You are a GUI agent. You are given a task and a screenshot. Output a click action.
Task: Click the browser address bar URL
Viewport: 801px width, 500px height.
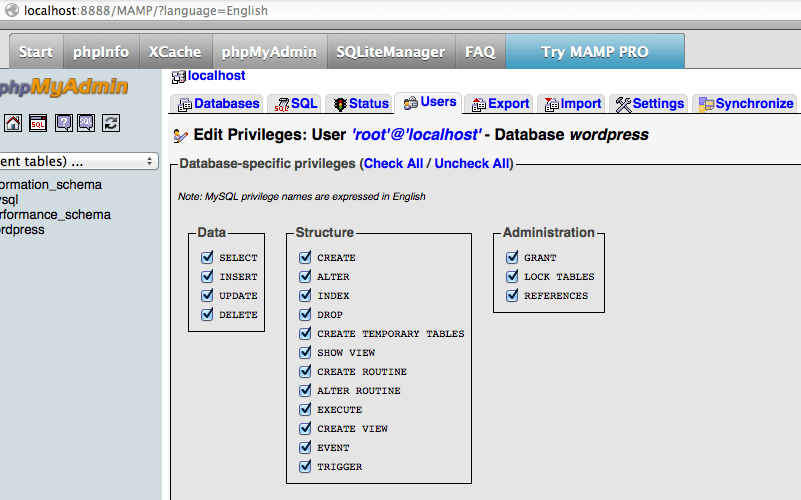pos(146,10)
